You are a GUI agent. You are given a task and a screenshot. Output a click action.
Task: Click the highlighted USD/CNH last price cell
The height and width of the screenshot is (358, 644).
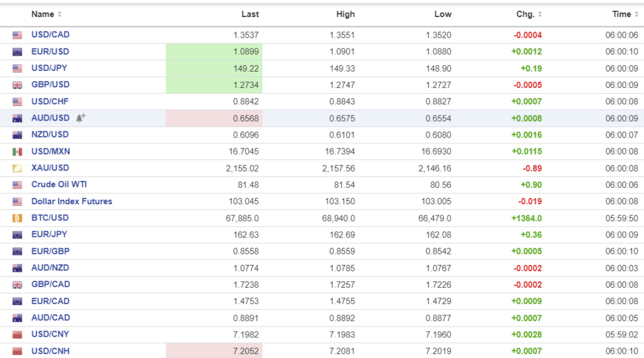click(x=214, y=351)
